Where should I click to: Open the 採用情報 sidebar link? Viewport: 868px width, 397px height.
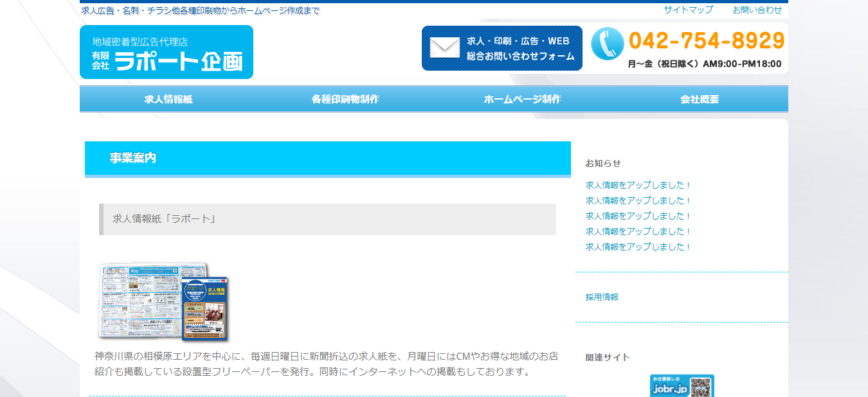coord(602,297)
